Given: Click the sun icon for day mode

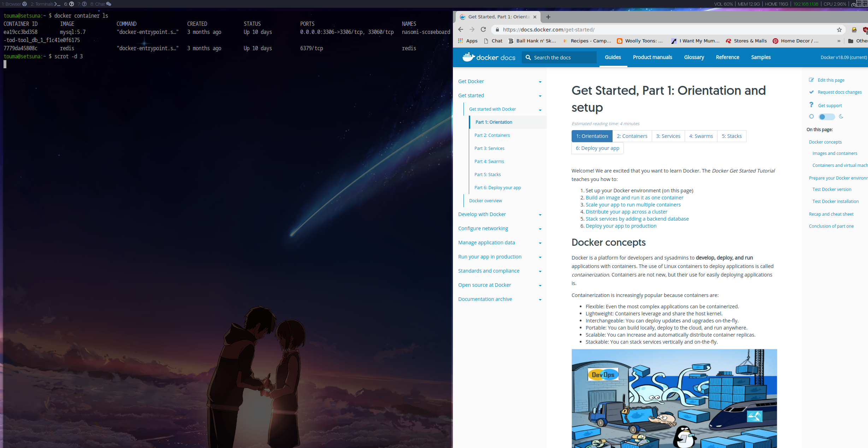Looking at the screenshot, I should 811,116.
